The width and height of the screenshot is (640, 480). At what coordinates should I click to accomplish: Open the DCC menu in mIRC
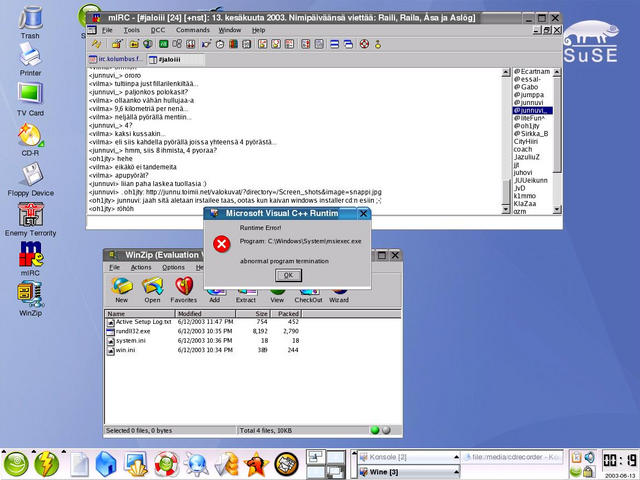coord(158,30)
